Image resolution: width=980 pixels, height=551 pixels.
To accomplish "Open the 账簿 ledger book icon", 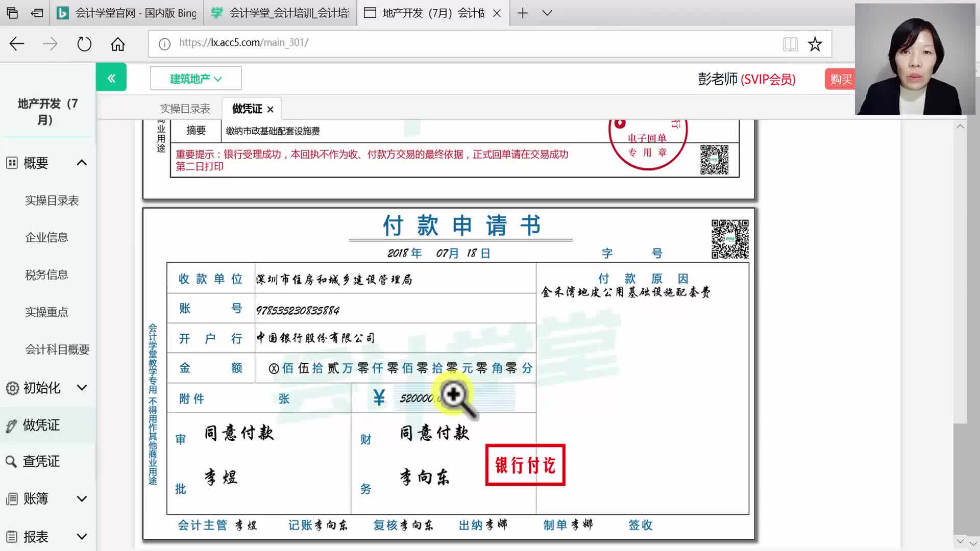I will [12, 498].
